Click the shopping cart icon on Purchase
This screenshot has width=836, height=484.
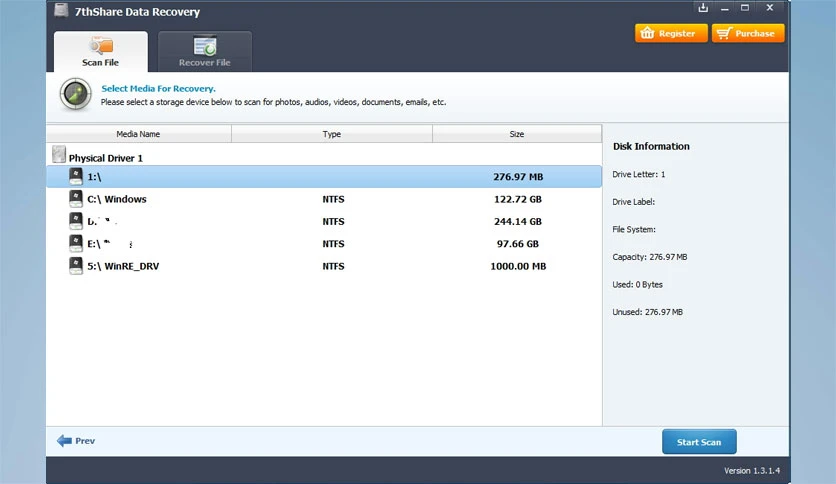point(724,33)
